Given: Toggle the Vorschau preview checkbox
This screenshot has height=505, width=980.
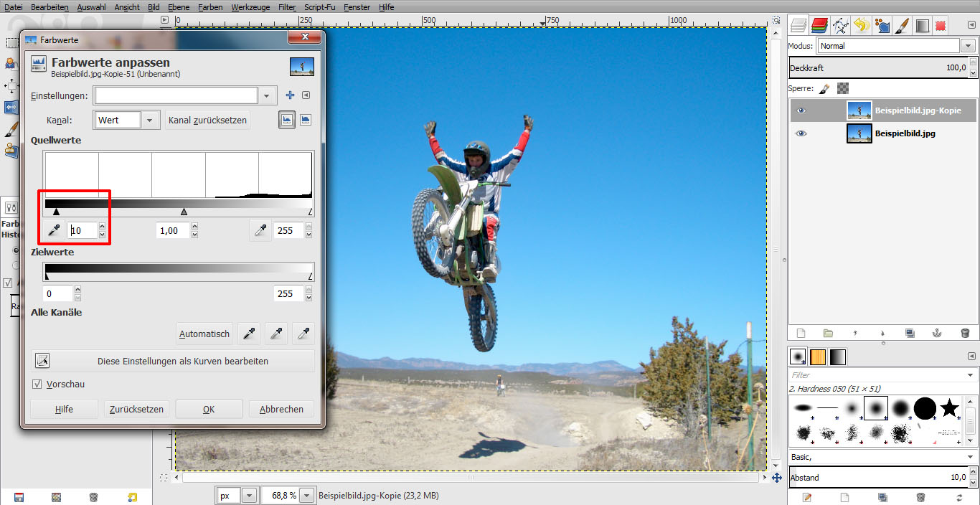Looking at the screenshot, I should tap(37, 384).
